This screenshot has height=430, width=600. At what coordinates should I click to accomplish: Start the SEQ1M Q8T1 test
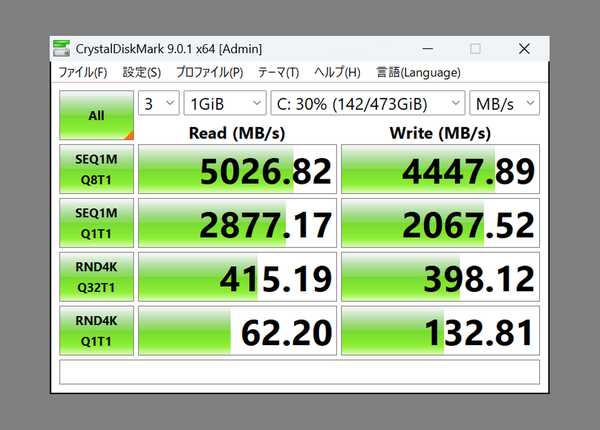[96, 169]
